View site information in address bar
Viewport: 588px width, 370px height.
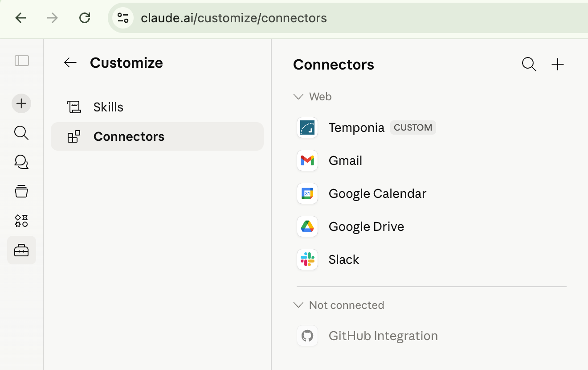point(122,18)
